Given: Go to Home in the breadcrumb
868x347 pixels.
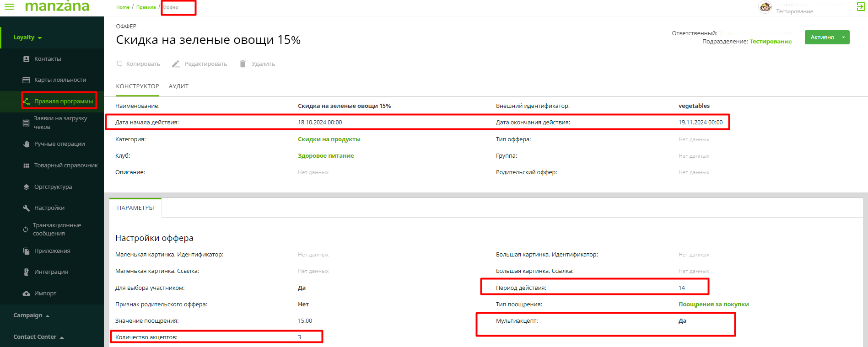Looking at the screenshot, I should 123,7.
